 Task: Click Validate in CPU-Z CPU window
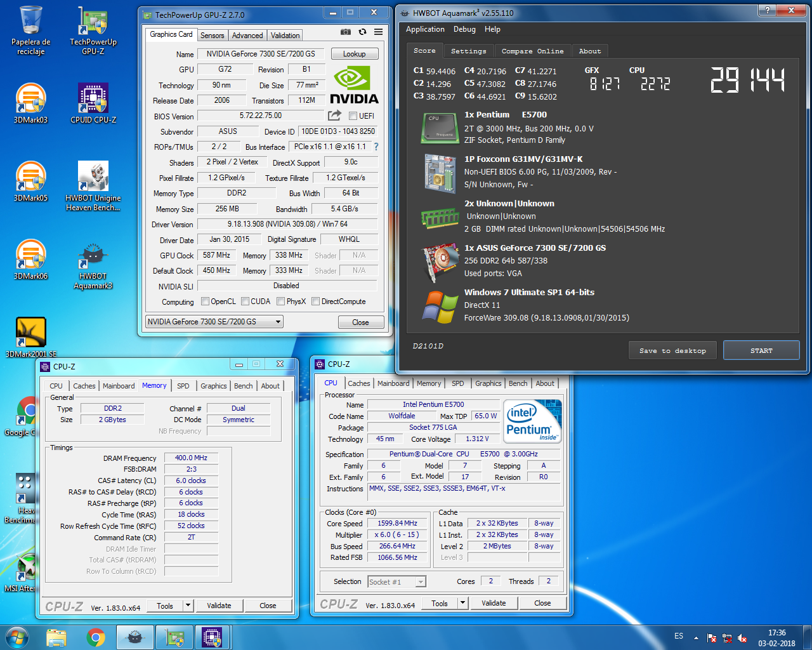coord(494,603)
